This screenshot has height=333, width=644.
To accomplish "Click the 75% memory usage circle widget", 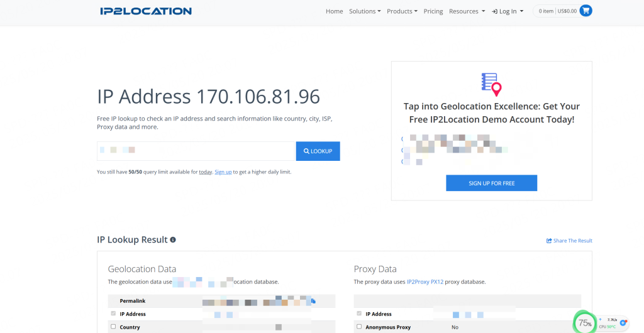I will (585, 323).
